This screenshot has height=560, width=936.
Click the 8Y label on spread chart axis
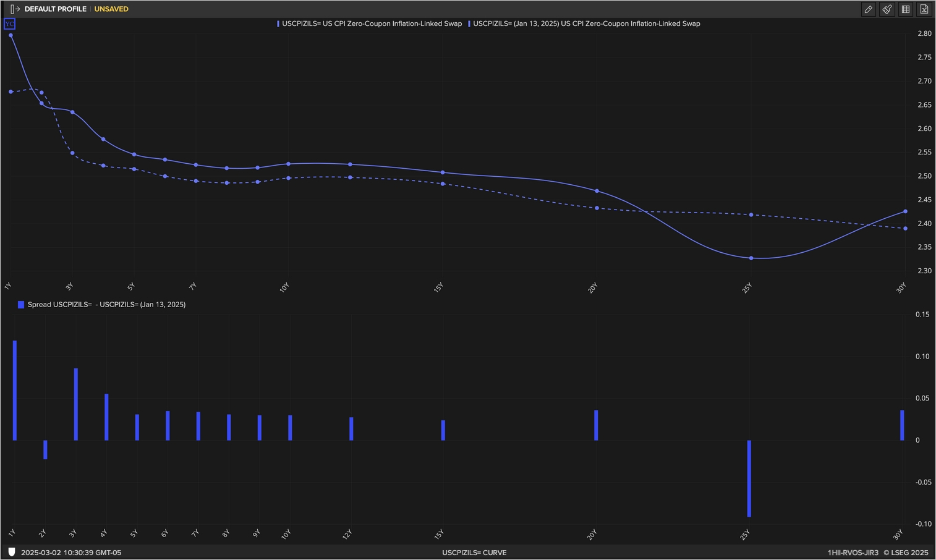226,533
